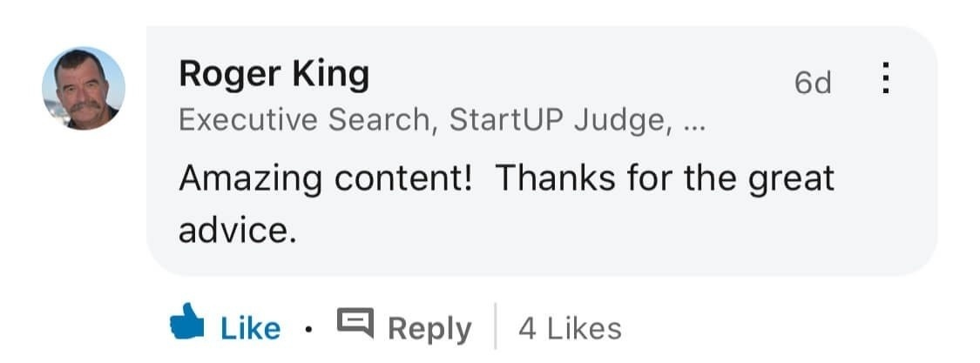Screen dimensions: 980x363
Task: Click the mustached man's avatar thumbnail
Action: tap(84, 88)
